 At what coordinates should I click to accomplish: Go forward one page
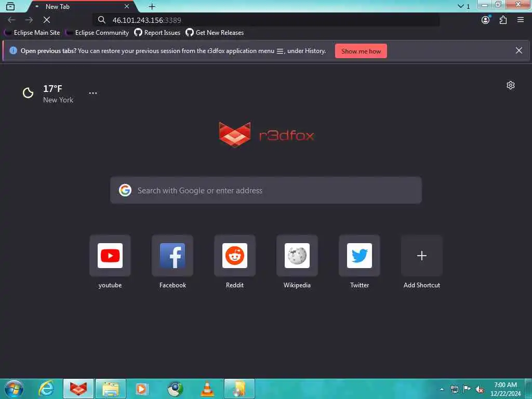[x=29, y=20]
